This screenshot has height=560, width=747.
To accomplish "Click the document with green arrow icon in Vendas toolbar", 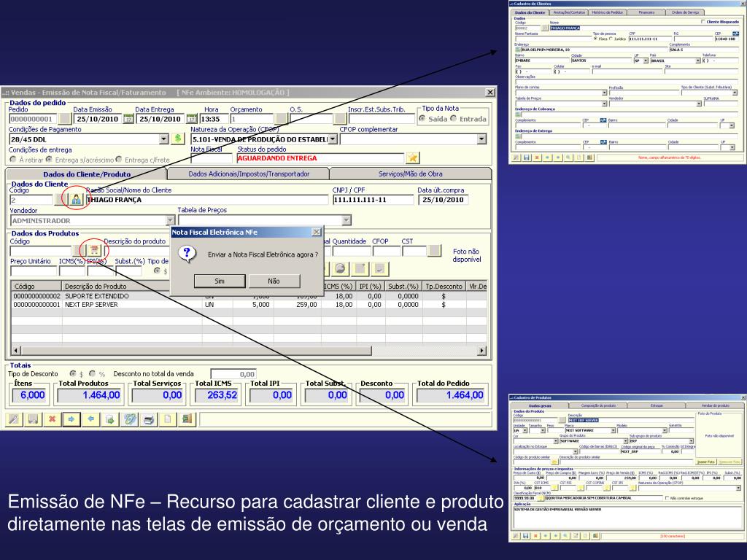I will 110,419.
